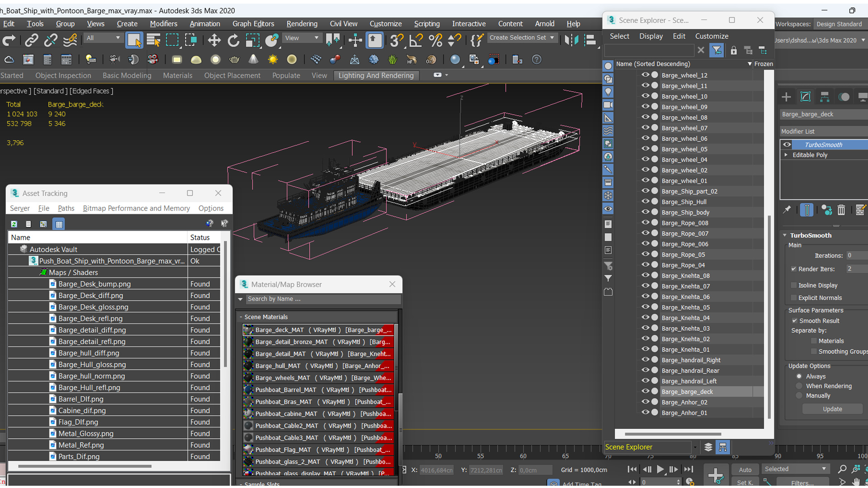Hide Barge_wheel_12 with its eye icon

coord(645,75)
